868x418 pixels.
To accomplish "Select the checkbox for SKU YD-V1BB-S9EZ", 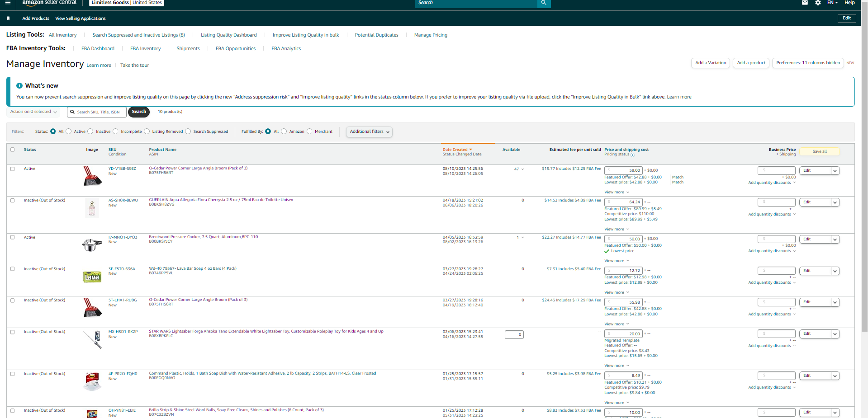I will point(13,169).
